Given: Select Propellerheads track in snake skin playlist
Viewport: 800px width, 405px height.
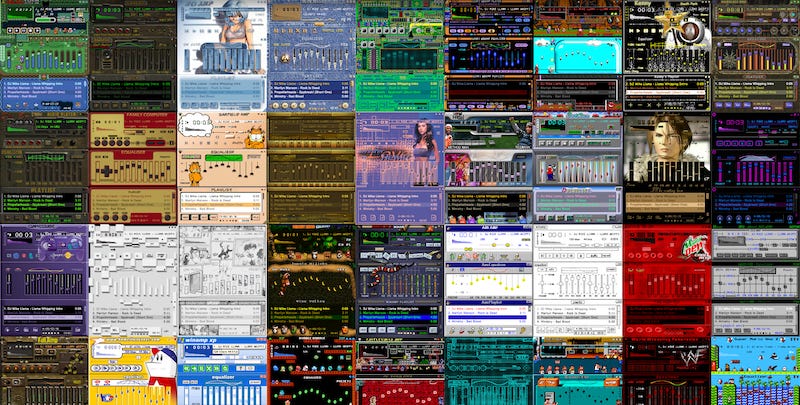Looking at the screenshot, I should click(x=398, y=317).
